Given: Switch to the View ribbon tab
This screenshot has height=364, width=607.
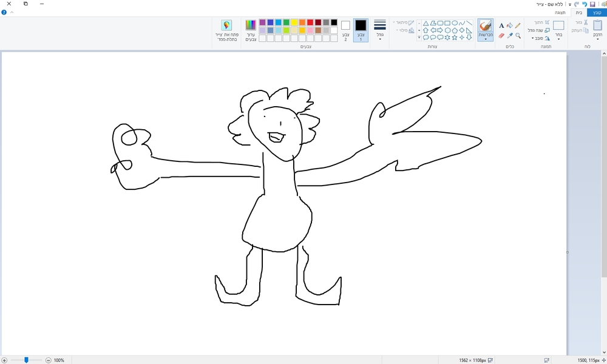Looking at the screenshot, I should pos(559,12).
